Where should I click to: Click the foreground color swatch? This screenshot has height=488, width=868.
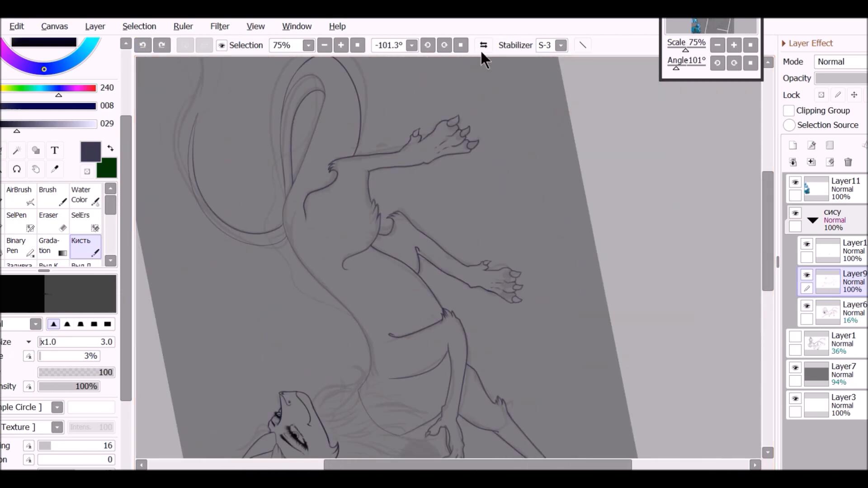pyautogui.click(x=90, y=151)
